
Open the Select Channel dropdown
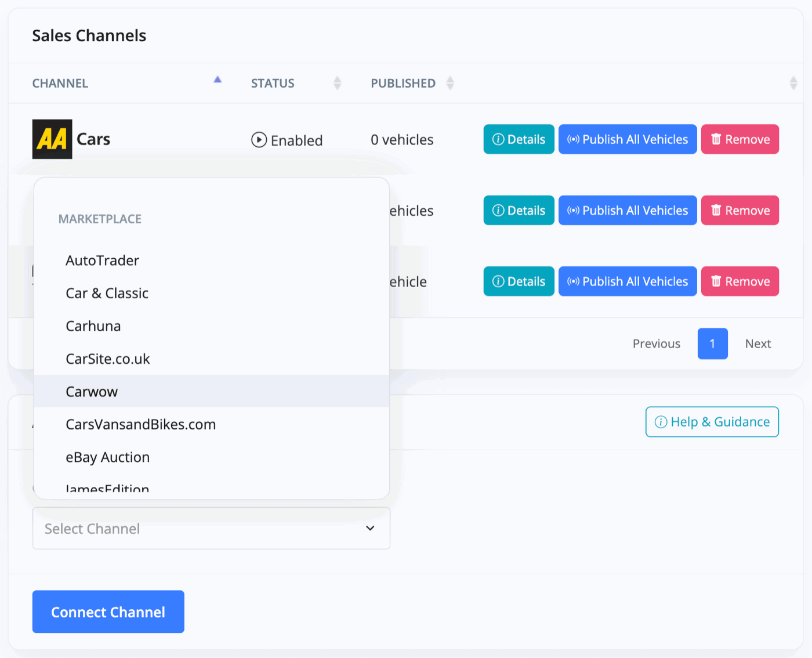[x=211, y=529]
